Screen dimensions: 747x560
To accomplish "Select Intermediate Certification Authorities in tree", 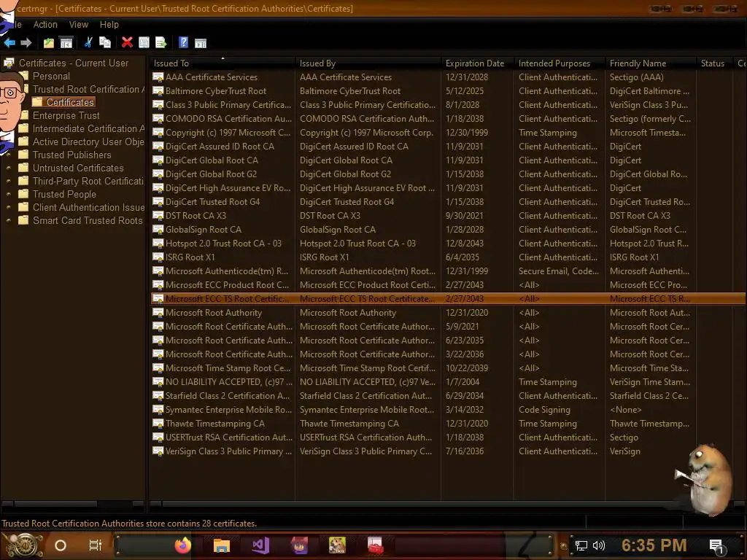I will point(88,128).
